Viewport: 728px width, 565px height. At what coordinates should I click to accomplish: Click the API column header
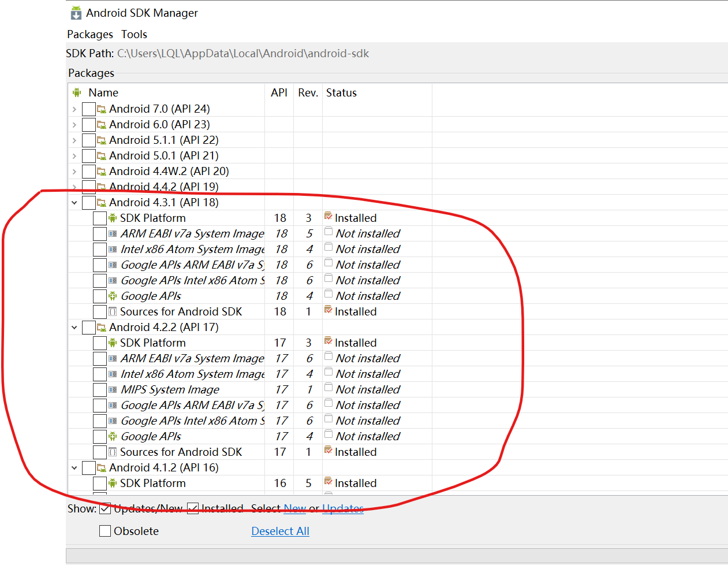pos(279,92)
